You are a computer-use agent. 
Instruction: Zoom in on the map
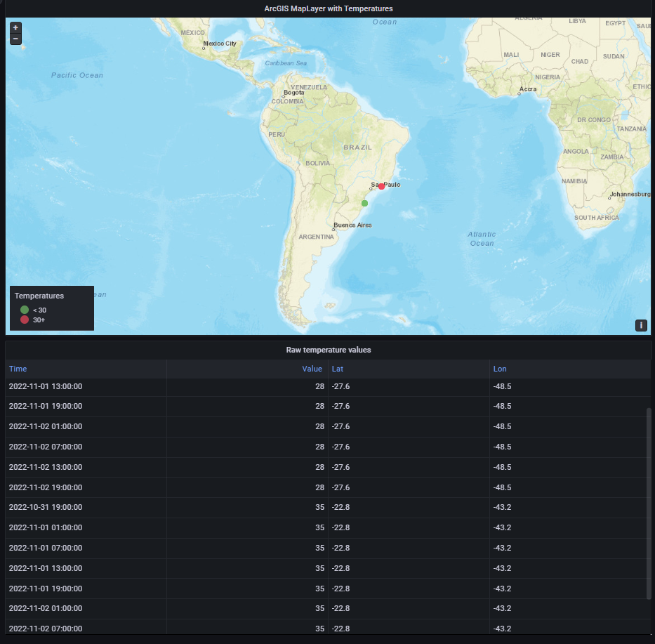pyautogui.click(x=15, y=28)
